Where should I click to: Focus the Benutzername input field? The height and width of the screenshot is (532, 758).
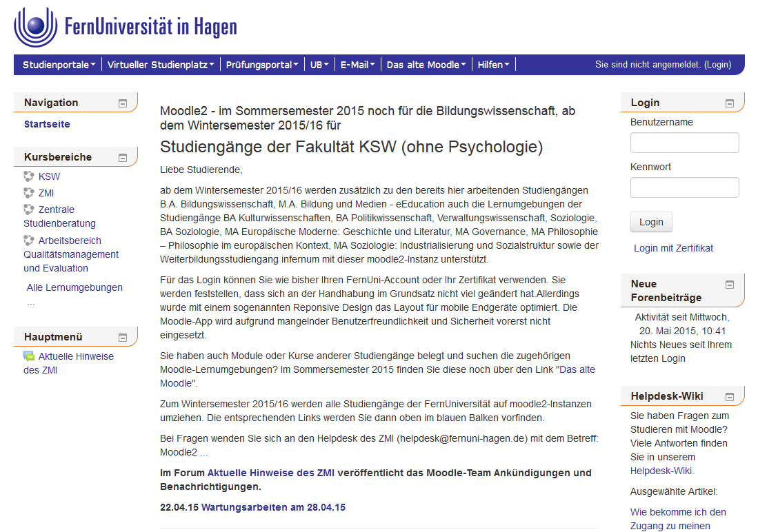pyautogui.click(x=684, y=143)
